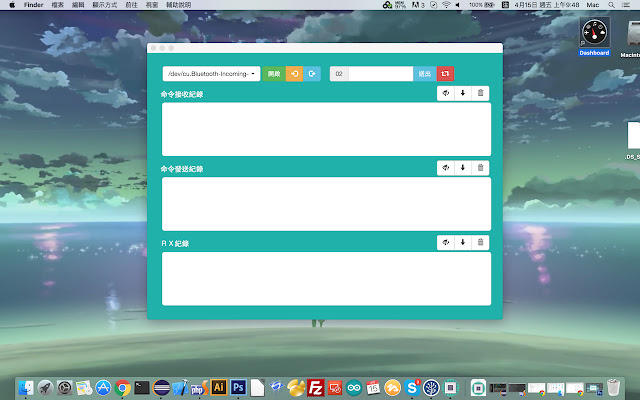Open the Finder menu in the menu bar
Viewport: 640px width, 400px height.
pos(33,5)
